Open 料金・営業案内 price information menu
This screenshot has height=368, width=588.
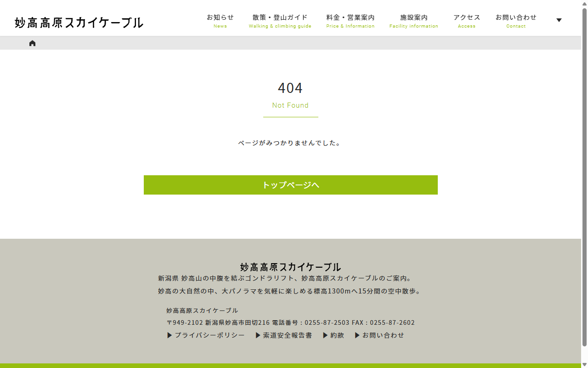tap(351, 21)
